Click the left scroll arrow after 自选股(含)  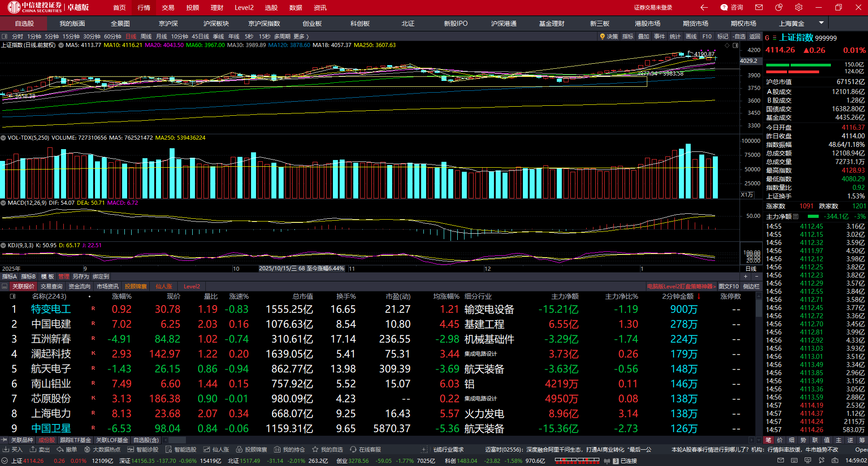(165, 440)
